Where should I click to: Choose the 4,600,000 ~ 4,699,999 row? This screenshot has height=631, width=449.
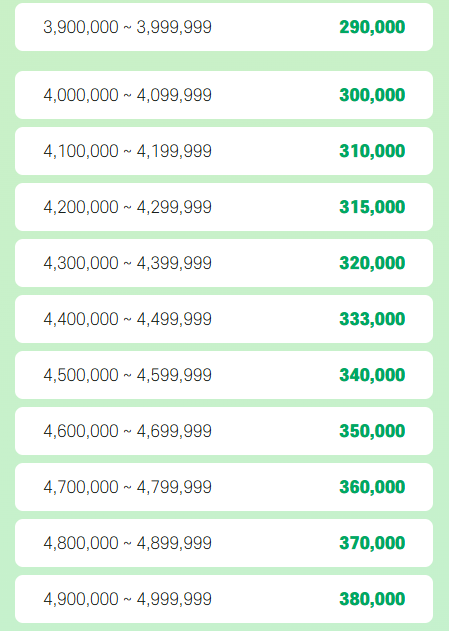click(224, 431)
